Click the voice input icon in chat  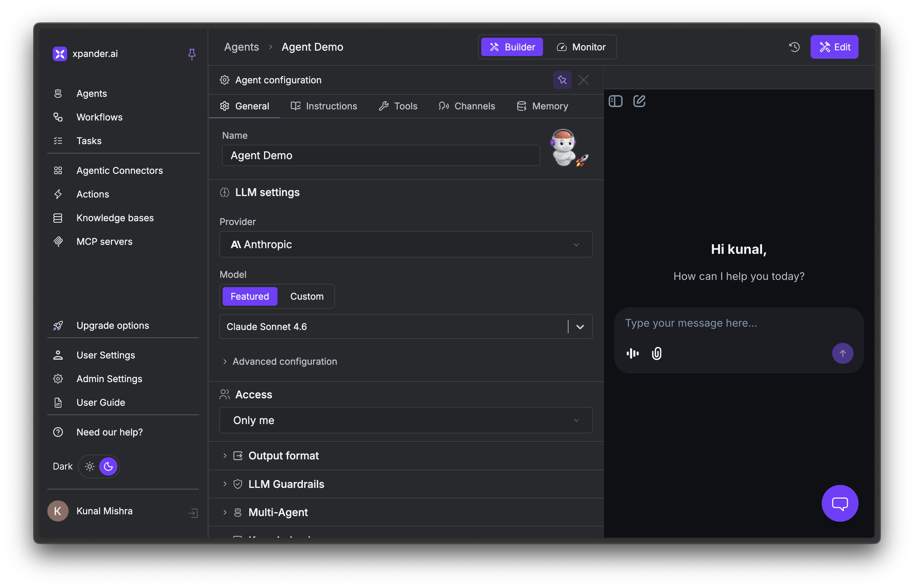(x=632, y=353)
